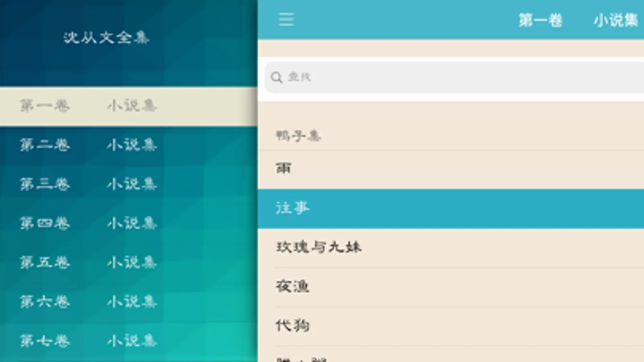Select 第一卷 小说集 in sidebar

pos(128,106)
